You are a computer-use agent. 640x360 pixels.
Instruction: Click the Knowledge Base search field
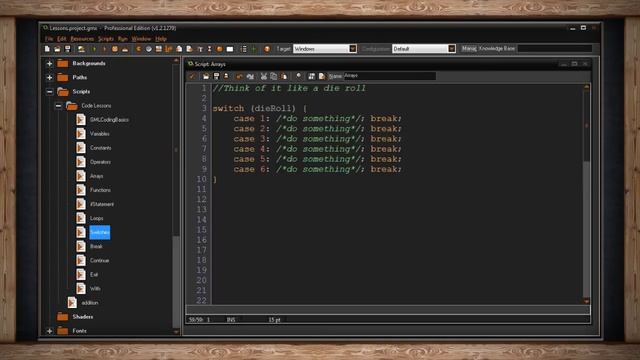(x=554, y=49)
